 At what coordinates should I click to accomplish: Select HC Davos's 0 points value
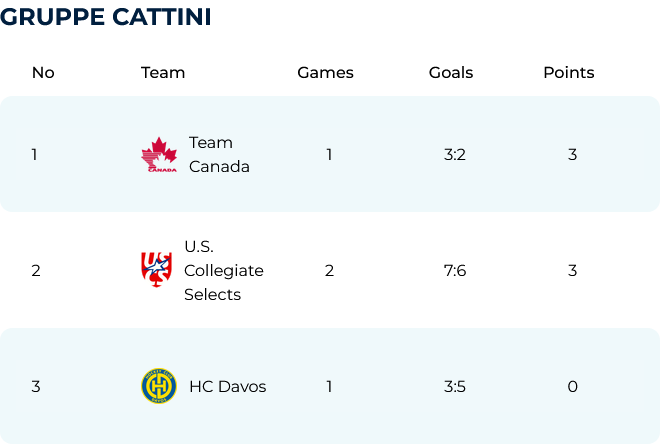(572, 386)
